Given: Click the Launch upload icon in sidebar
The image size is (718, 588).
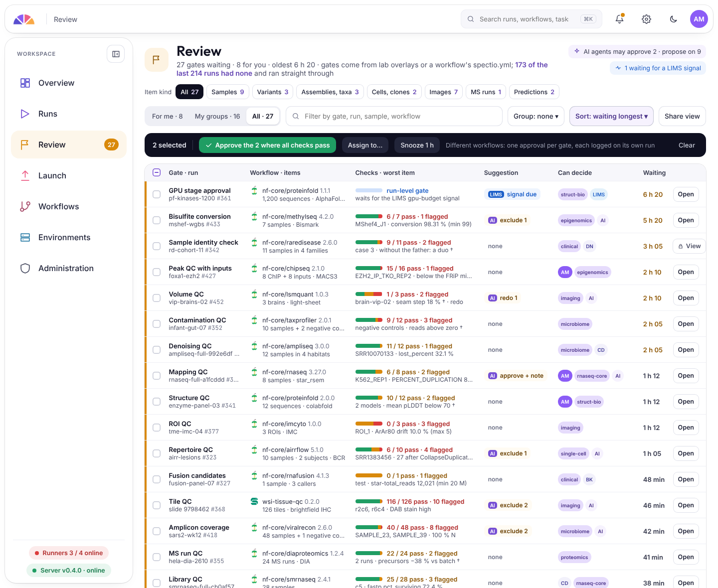Looking at the screenshot, I should 25,175.
